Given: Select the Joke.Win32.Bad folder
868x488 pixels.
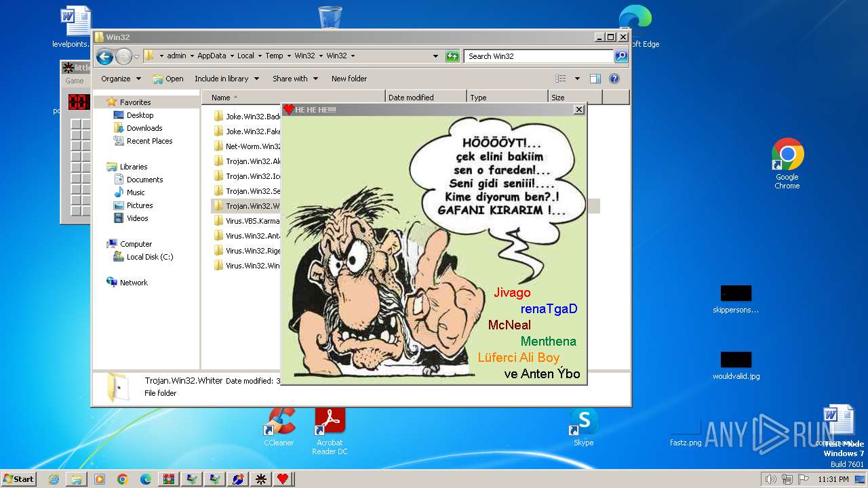Looking at the screenshot, I should pos(247,117).
